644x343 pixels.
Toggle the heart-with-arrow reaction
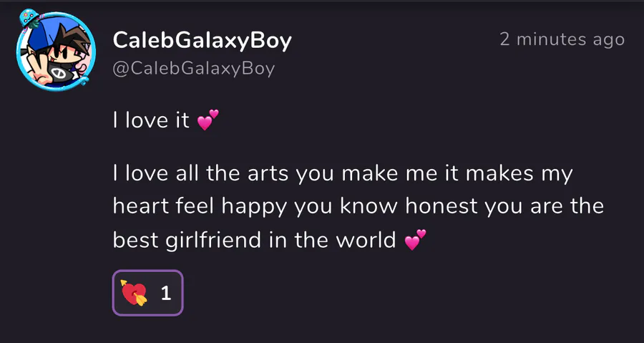click(148, 292)
